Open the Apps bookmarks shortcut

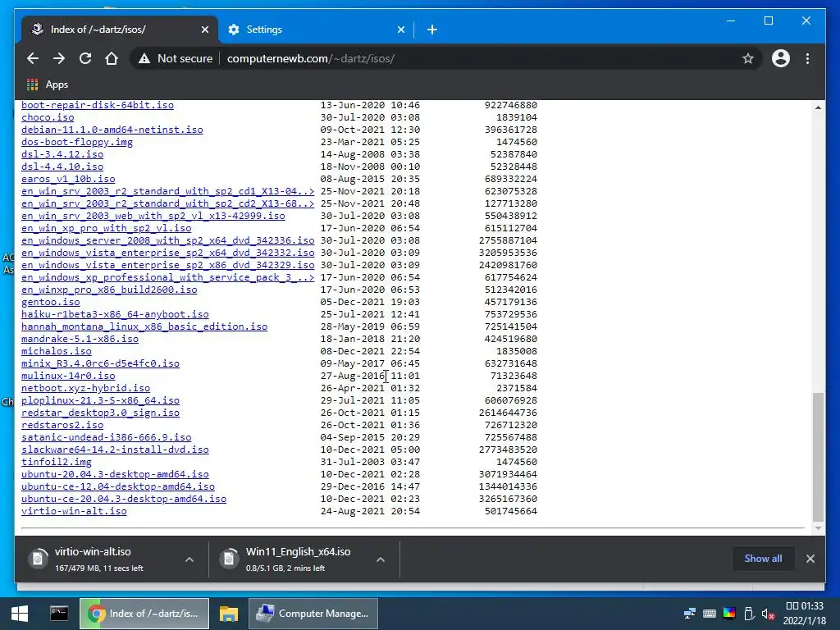point(47,84)
